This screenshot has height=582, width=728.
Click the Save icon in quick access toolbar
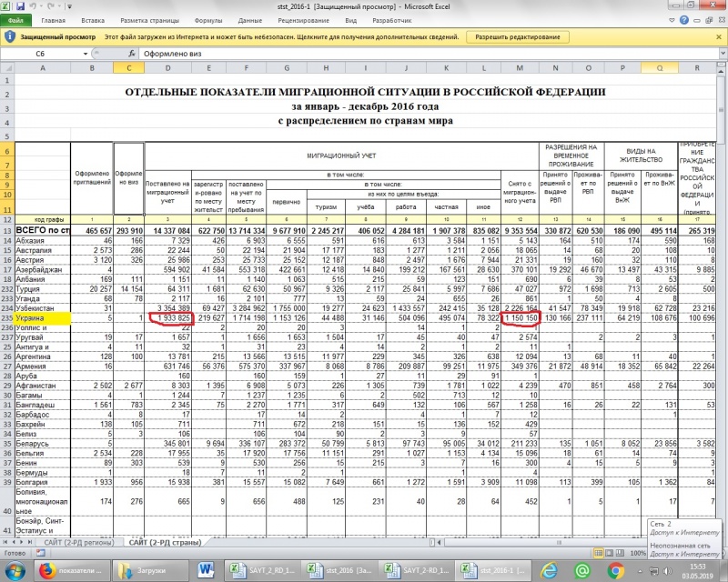click(20, 6)
